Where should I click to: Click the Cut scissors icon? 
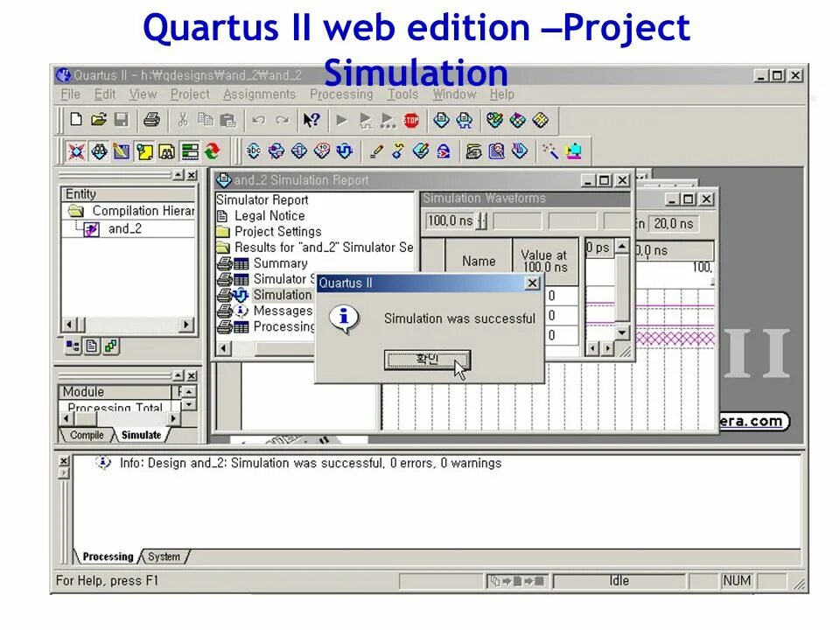point(183,120)
